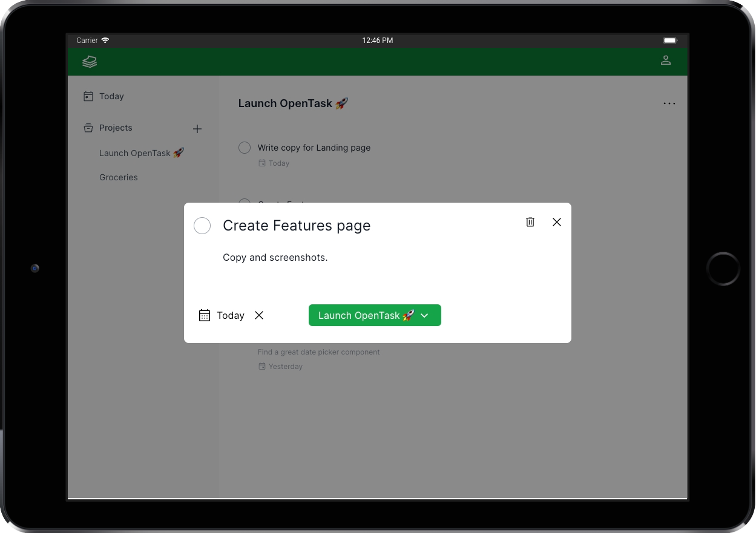This screenshot has width=756, height=533.
Task: Clear the Today due date with the X
Action: [x=259, y=315]
